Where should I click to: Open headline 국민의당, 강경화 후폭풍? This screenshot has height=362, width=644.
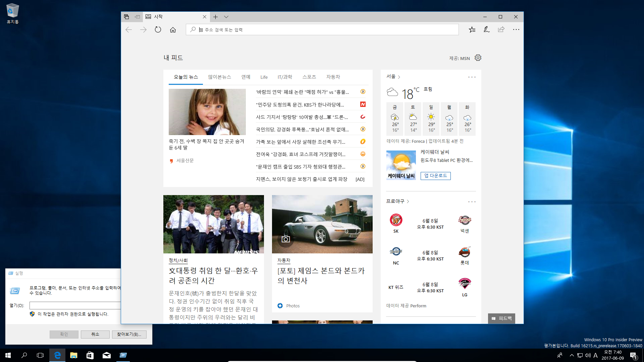pos(302,129)
